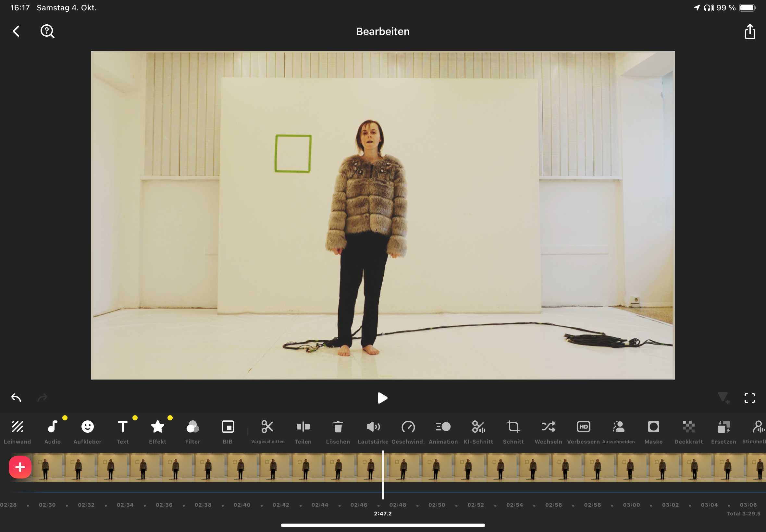
Task: Open the KI-Schnitt tool
Action: 478,432
